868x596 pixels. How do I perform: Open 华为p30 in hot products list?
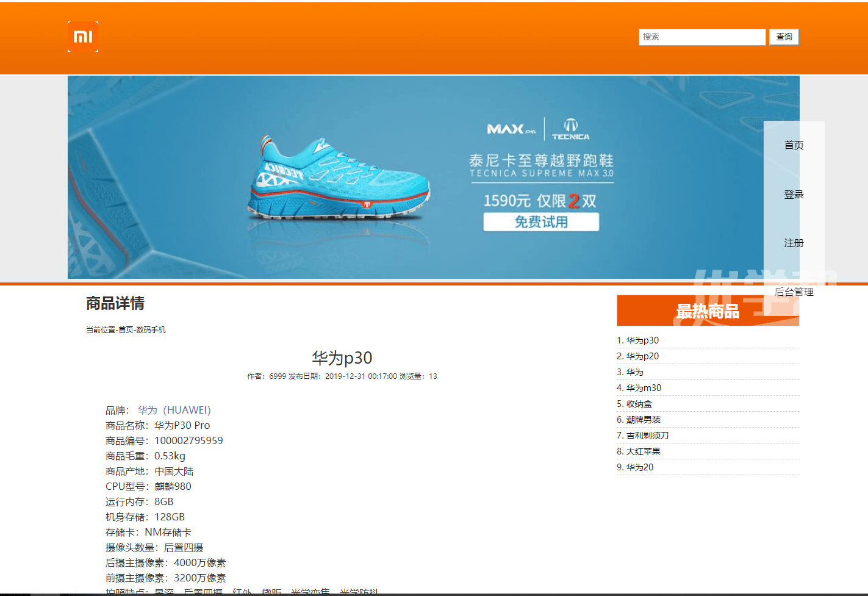642,340
